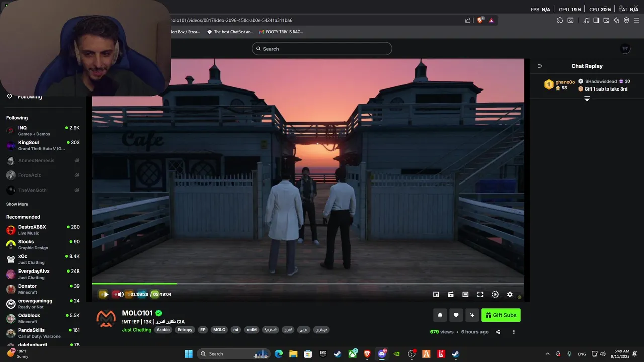Open 'The best ChatBot' bookmark
The height and width of the screenshot is (362, 644).
point(230,32)
